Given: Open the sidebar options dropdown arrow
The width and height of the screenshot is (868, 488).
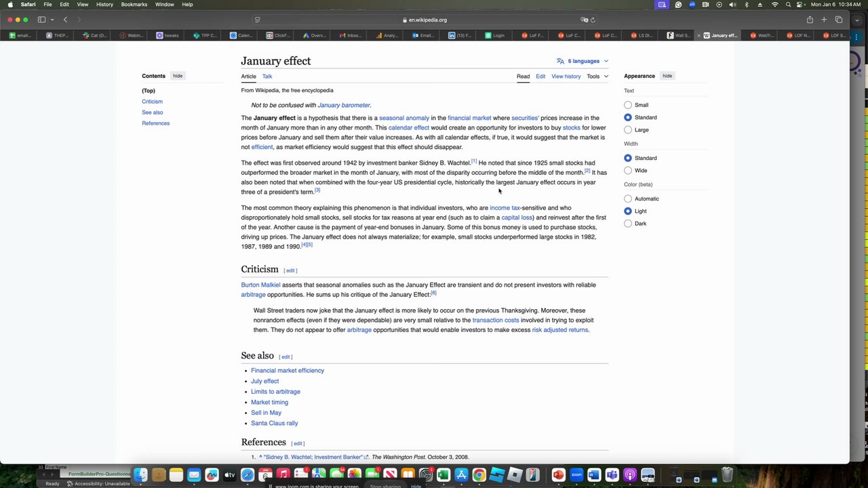Looking at the screenshot, I should tap(52, 20).
